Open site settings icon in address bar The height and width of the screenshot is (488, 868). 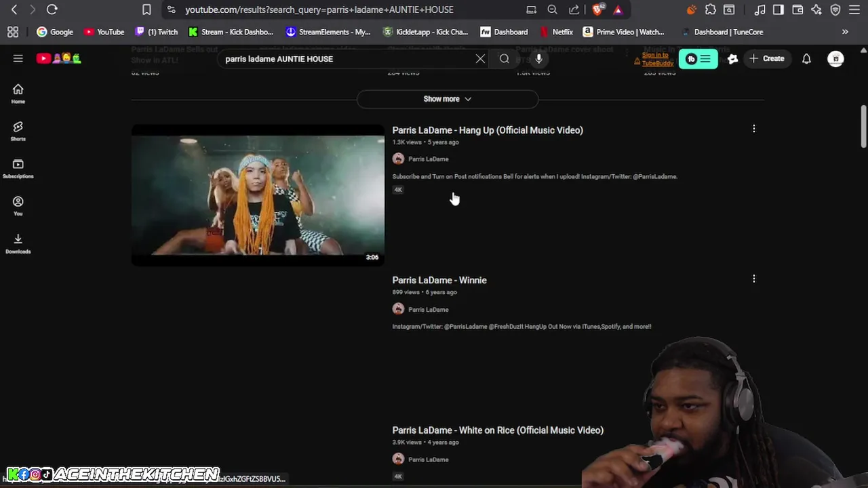pos(171,9)
